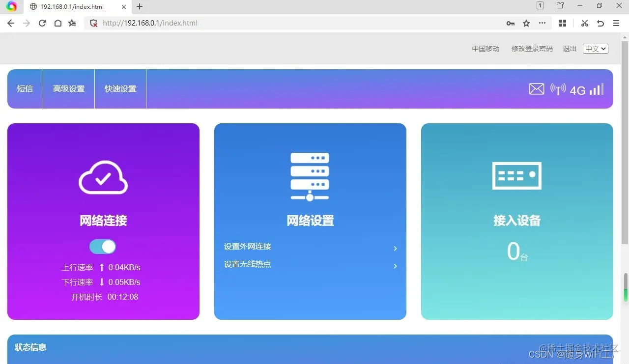Close the 192.168.0.1/index.html tab
629x364 pixels.
tap(124, 7)
